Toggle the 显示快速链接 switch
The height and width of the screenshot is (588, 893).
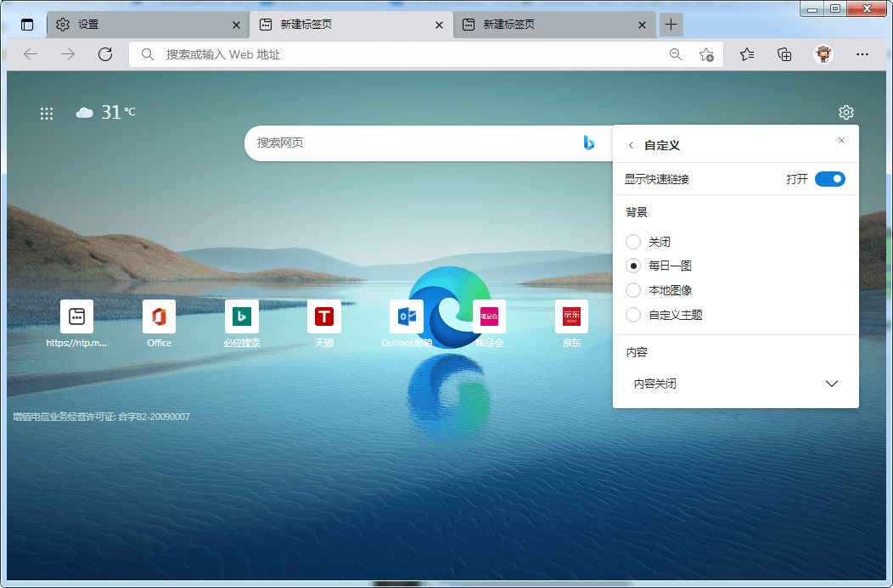[830, 179]
